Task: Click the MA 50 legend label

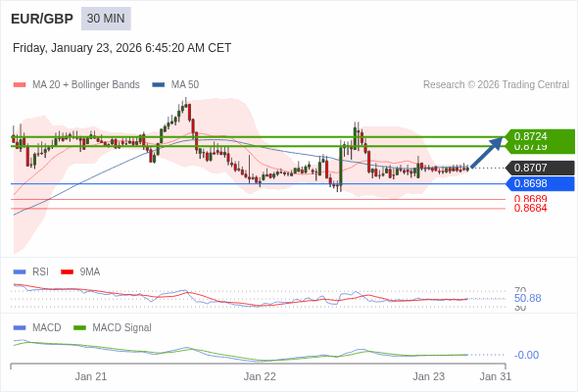Action: (185, 85)
